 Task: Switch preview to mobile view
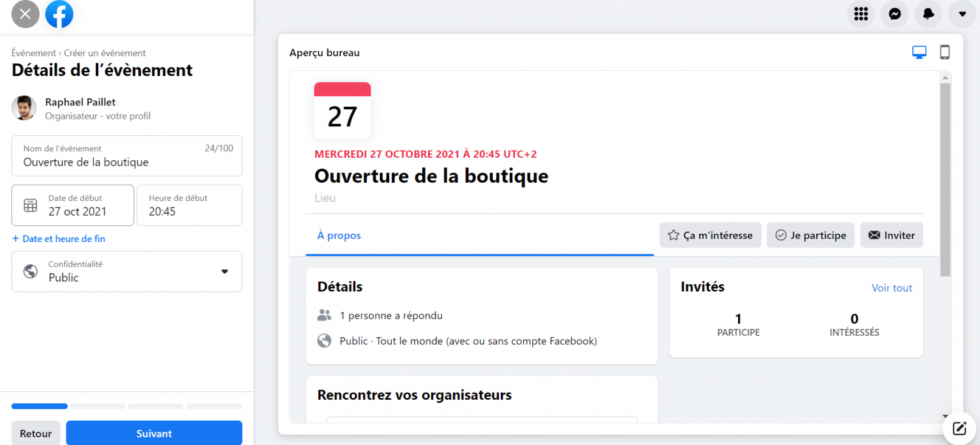(x=945, y=52)
